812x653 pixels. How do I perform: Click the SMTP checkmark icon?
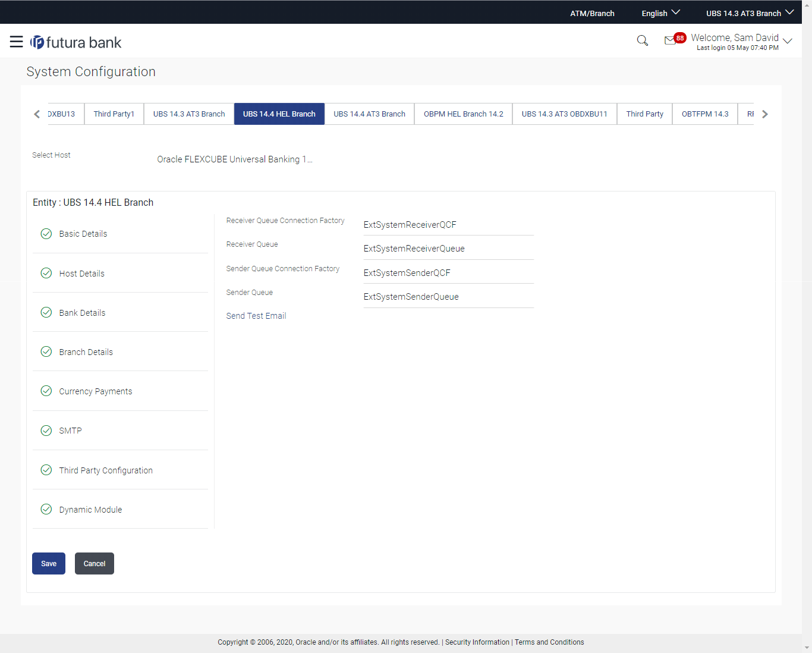(46, 431)
